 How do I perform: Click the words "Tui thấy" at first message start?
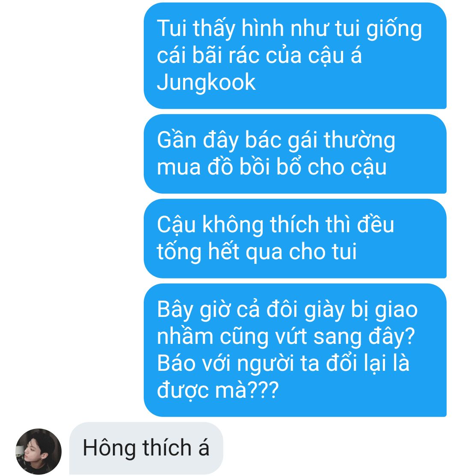196,29
